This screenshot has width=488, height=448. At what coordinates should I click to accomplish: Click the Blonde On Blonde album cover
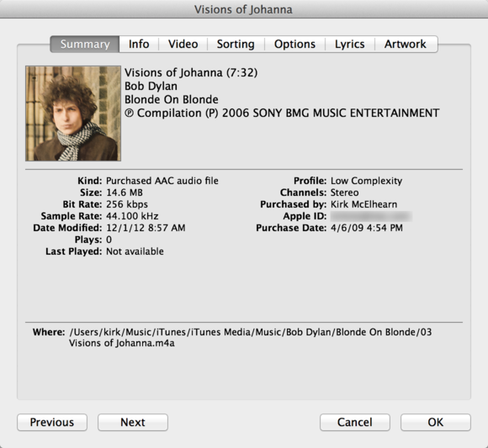pyautogui.click(x=73, y=113)
